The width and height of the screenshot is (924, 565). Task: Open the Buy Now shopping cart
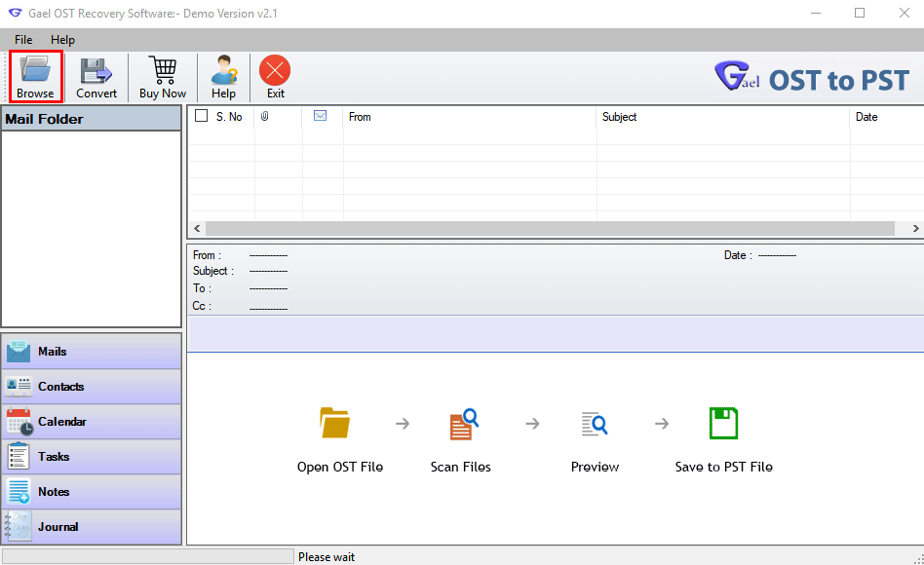[x=162, y=70]
